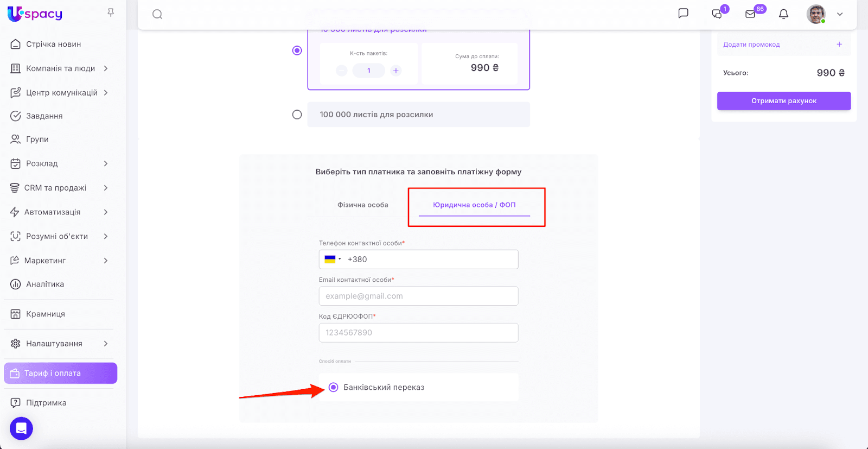Open the mail icon with 86 badge
This screenshot has width=868, height=449.
pyautogui.click(x=750, y=14)
